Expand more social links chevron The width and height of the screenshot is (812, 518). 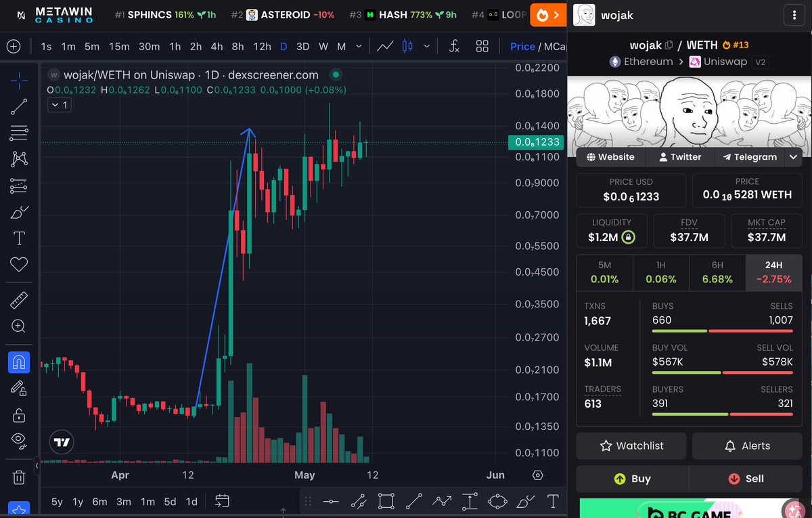(x=794, y=156)
